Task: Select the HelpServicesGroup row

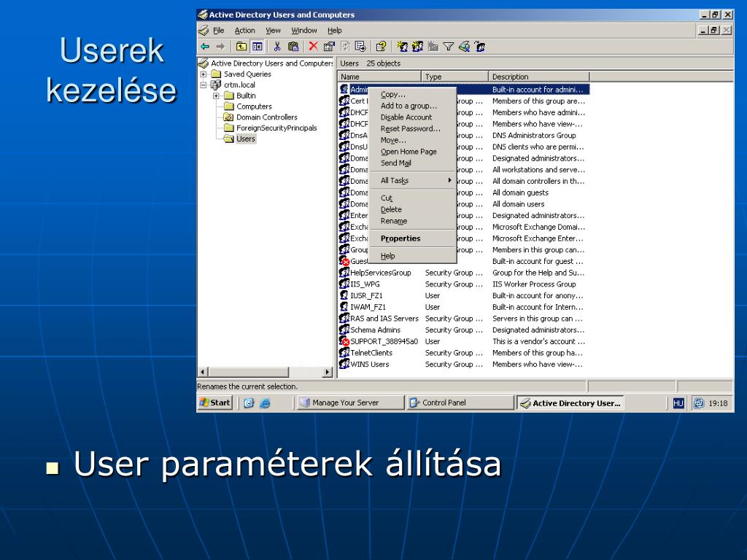Action: (x=463, y=273)
